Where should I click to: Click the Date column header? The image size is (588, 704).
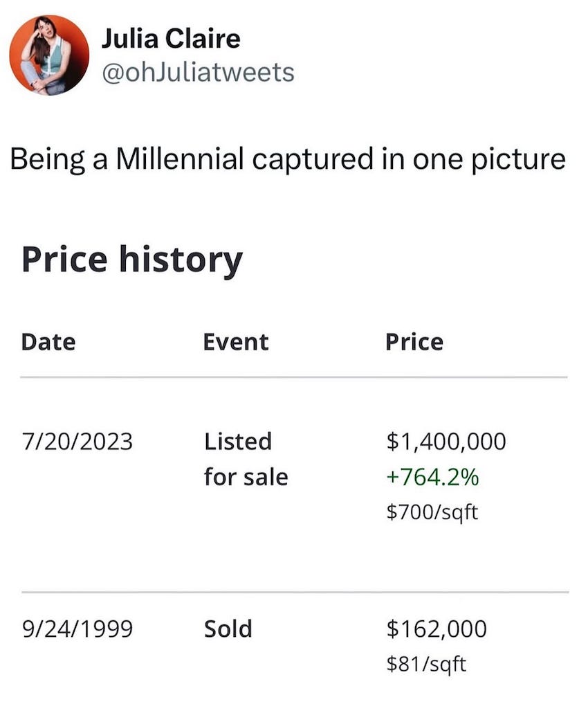[48, 342]
